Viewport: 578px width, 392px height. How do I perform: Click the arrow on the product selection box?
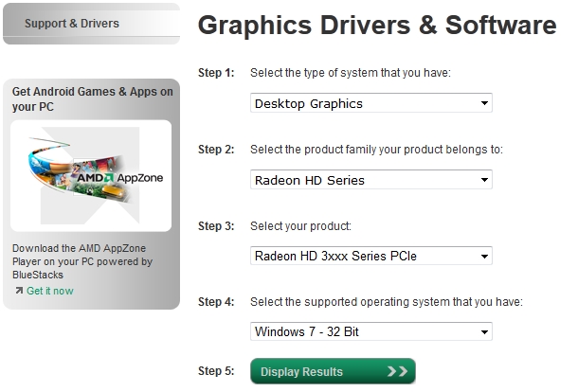tap(484, 256)
